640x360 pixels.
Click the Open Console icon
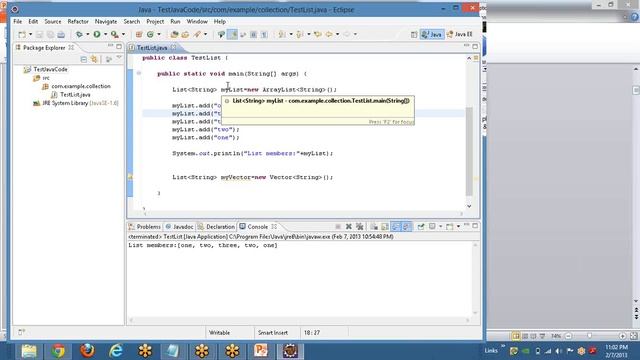[449, 227]
